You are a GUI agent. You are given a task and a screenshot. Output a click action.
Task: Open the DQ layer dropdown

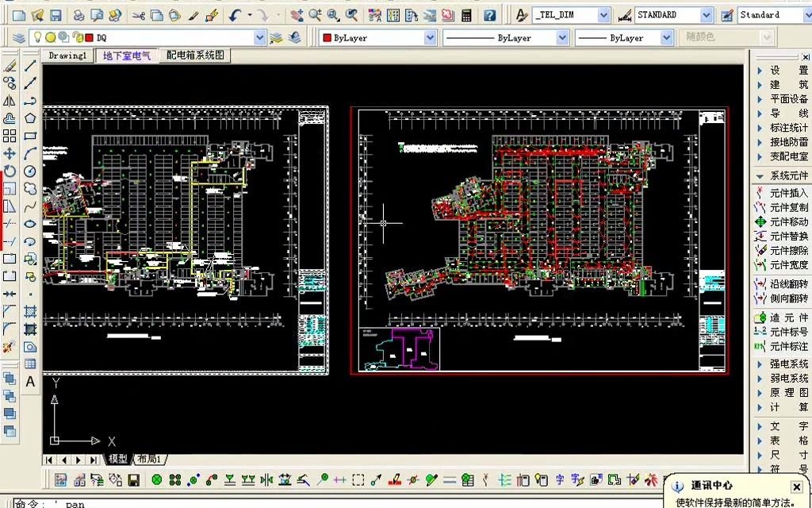point(259,37)
